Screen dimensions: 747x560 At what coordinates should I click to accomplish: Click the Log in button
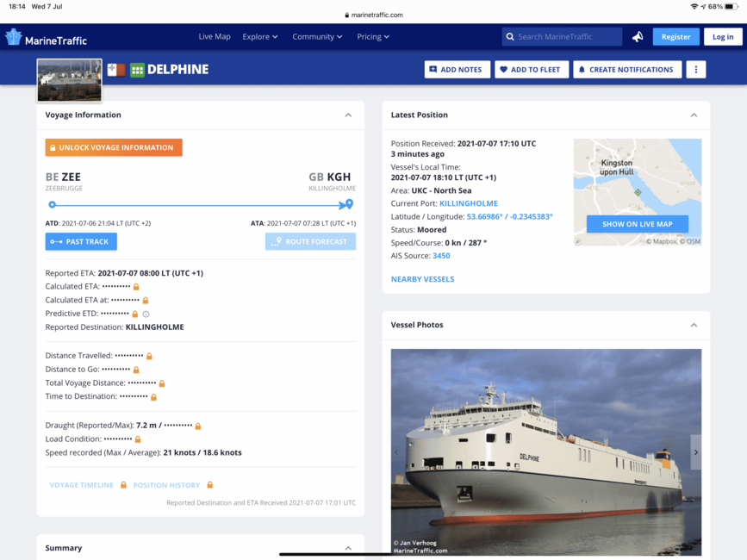(723, 37)
